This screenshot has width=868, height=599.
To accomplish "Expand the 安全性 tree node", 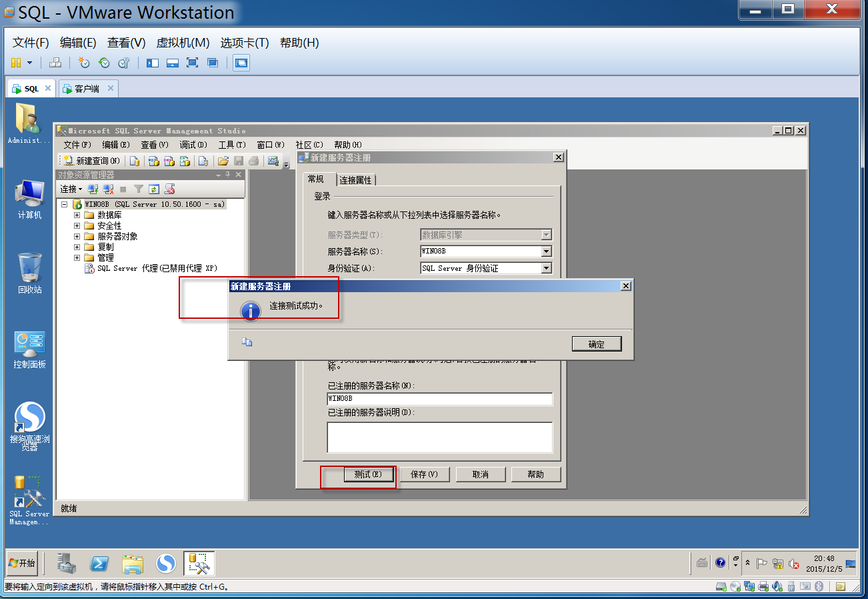I will 77,226.
